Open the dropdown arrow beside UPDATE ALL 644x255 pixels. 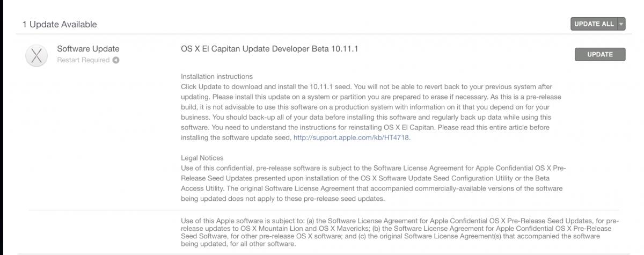pos(621,24)
